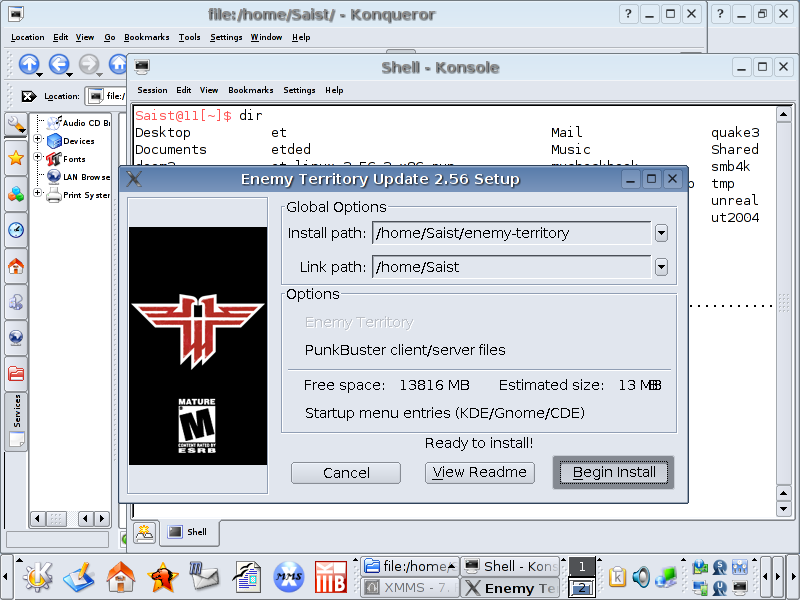Open Home Folder sidebar panel icon
The height and width of the screenshot is (600, 800).
[16, 267]
